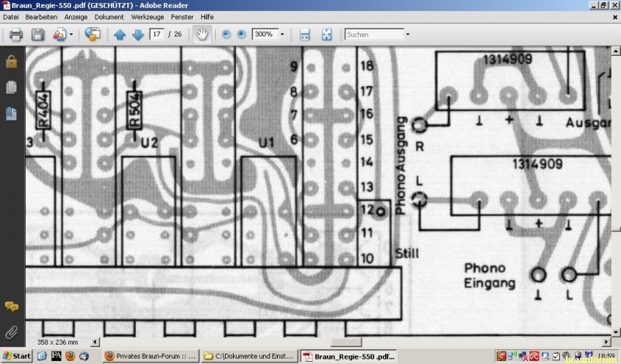
Task: Open the Attachments paperclip panel
Action: click(x=12, y=333)
